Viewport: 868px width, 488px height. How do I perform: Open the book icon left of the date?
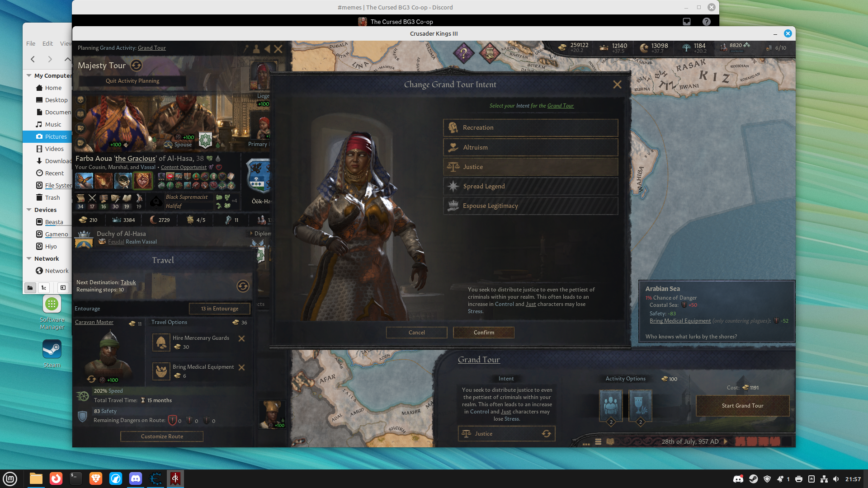pyautogui.click(x=610, y=442)
